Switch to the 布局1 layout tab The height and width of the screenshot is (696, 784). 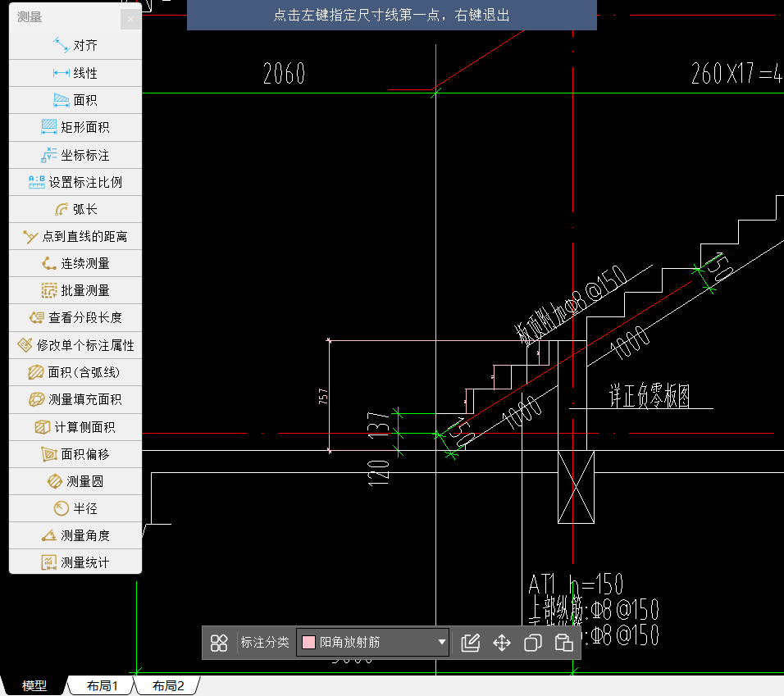coord(102,685)
